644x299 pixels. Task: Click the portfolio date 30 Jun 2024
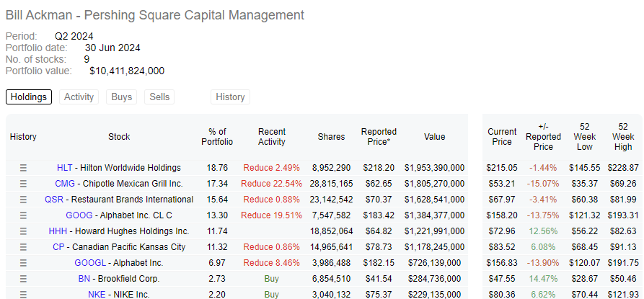[113, 48]
